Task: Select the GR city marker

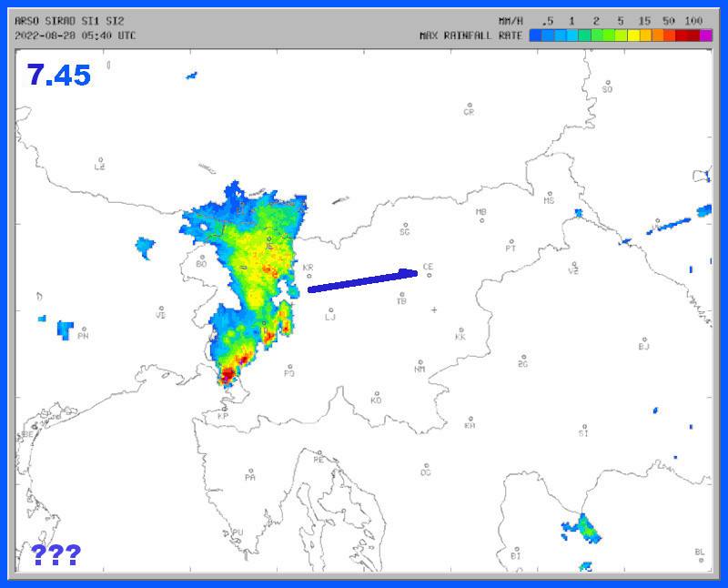Action: pyautogui.click(x=470, y=106)
